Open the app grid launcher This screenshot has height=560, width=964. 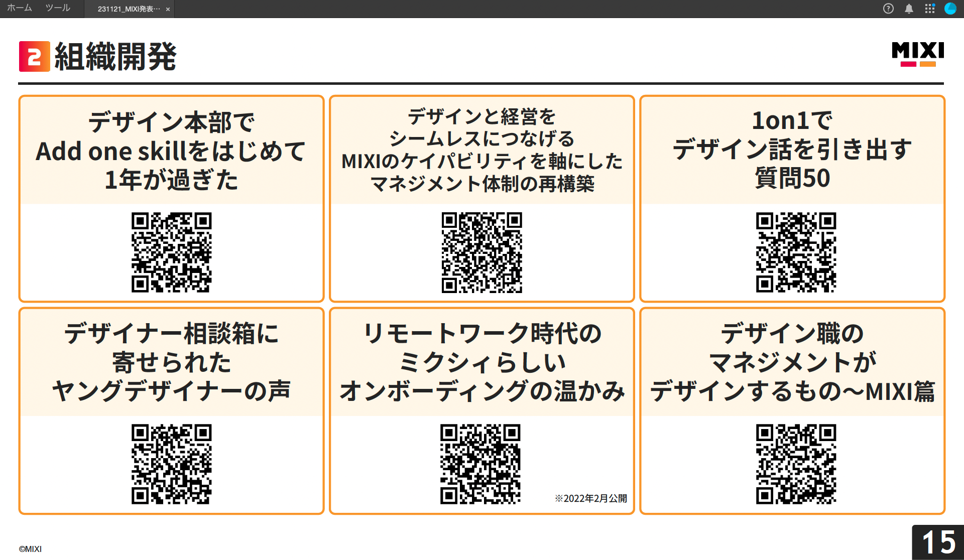click(x=930, y=8)
